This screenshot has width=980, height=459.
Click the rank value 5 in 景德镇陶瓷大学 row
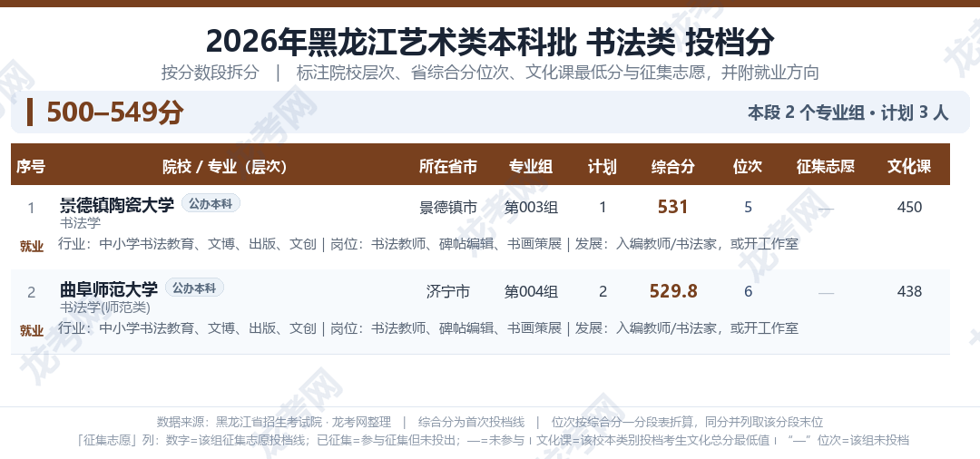point(748,207)
